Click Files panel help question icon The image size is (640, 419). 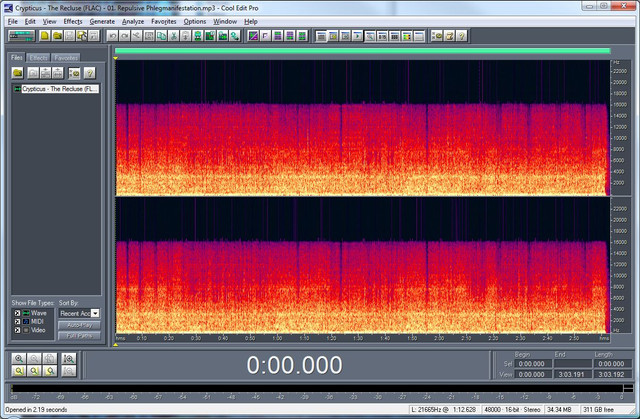click(89, 73)
